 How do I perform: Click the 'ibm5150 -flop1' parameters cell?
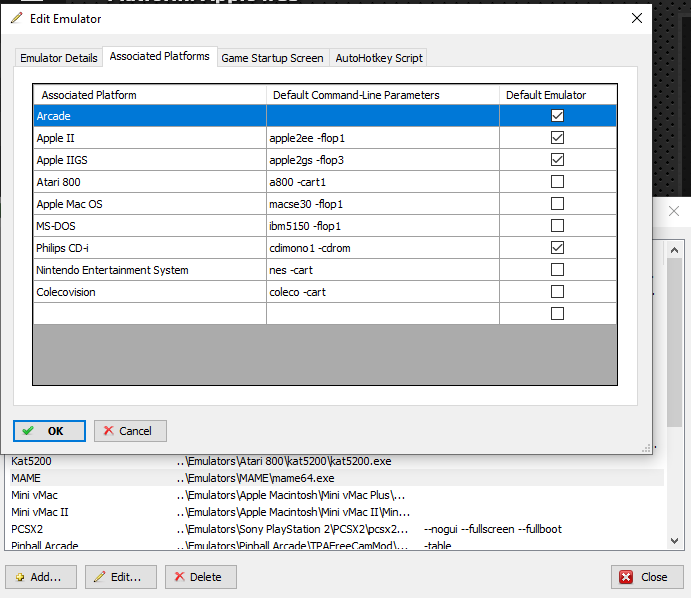[x=383, y=226]
